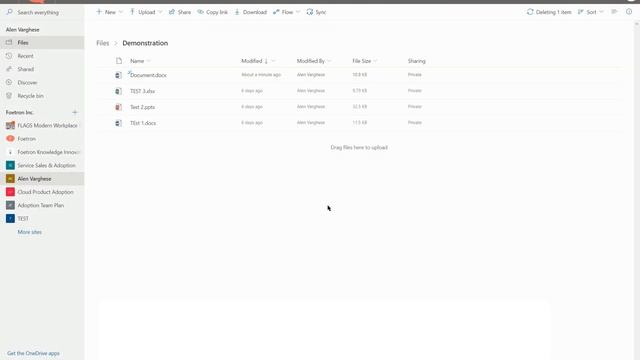Switch the view options icon
The height and width of the screenshot is (360, 640).
click(x=614, y=12)
